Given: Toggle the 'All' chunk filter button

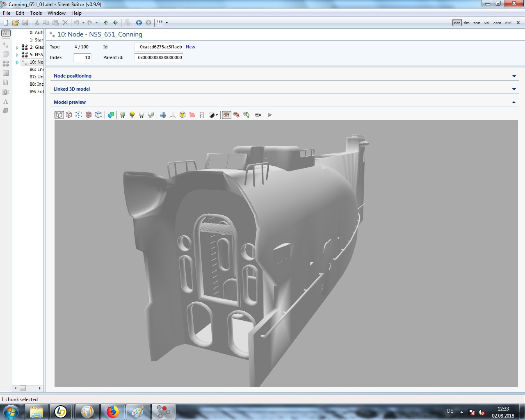Looking at the screenshot, I should point(6,33).
